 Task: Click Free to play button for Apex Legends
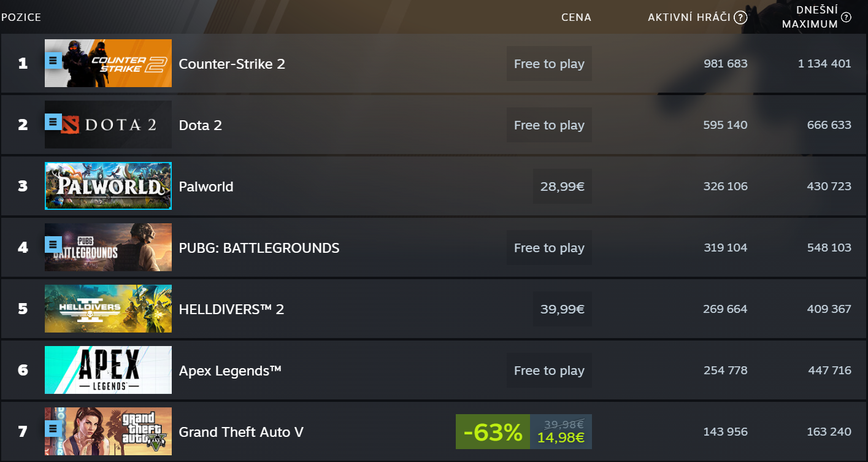(549, 371)
